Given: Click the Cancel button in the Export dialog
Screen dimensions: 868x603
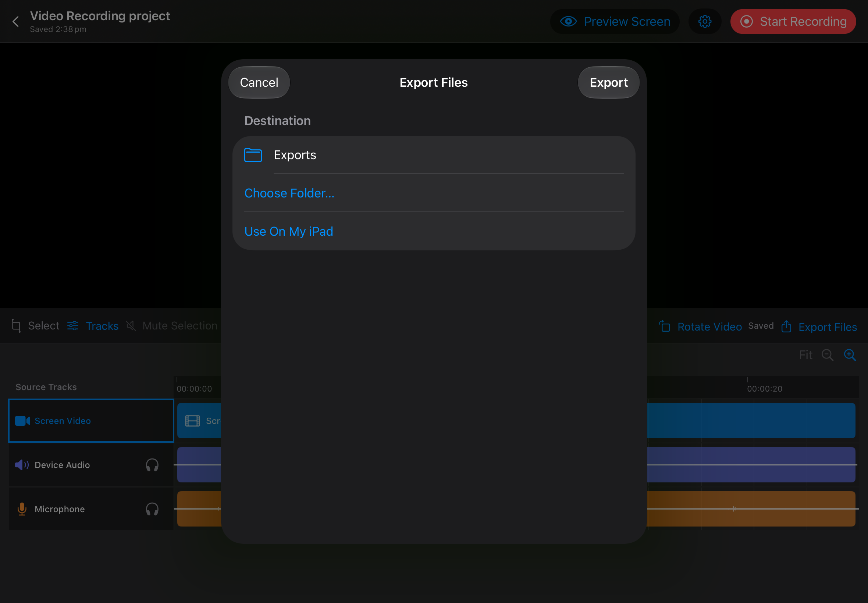Looking at the screenshot, I should pyautogui.click(x=259, y=82).
